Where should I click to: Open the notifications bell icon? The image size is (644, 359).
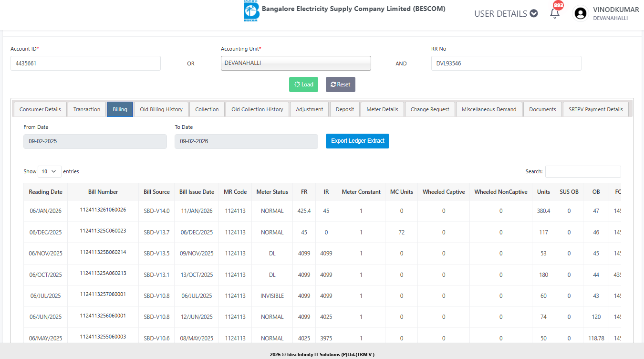pos(554,13)
